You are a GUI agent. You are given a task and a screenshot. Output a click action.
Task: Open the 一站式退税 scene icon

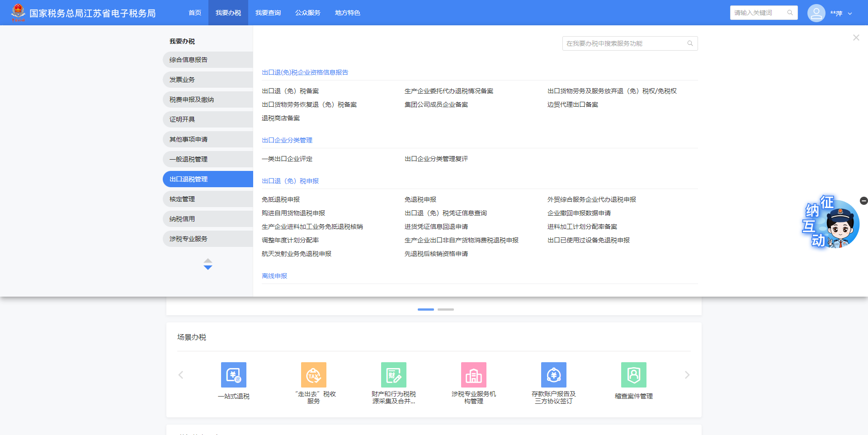tap(233, 375)
